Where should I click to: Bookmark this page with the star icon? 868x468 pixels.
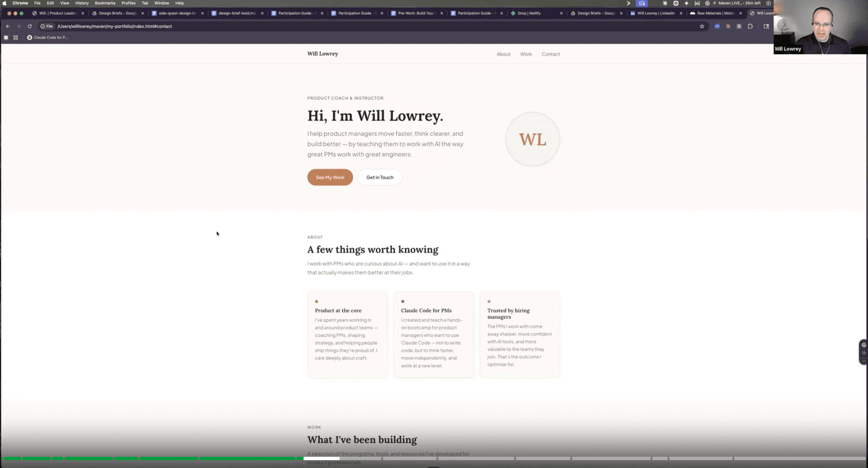(x=702, y=26)
